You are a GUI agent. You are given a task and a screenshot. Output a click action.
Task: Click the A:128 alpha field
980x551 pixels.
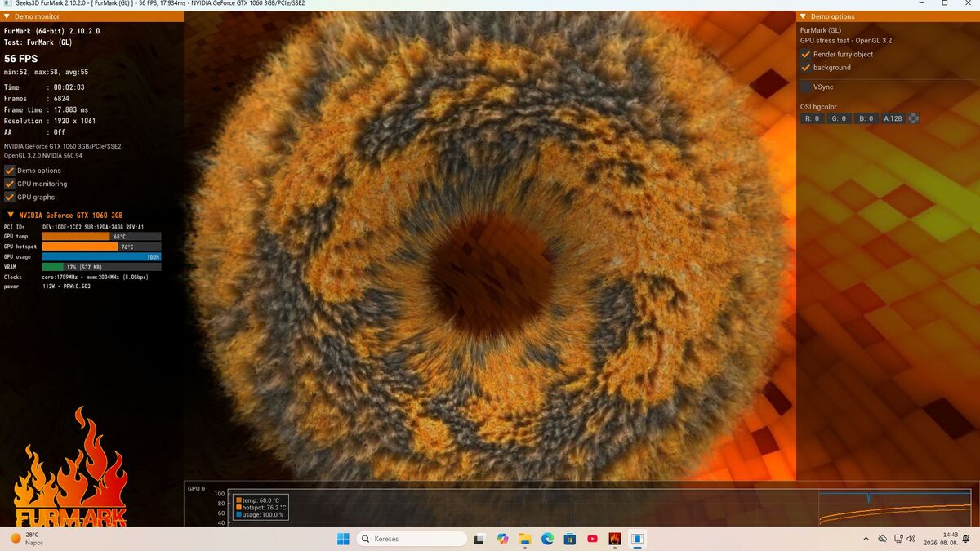pyautogui.click(x=893, y=118)
